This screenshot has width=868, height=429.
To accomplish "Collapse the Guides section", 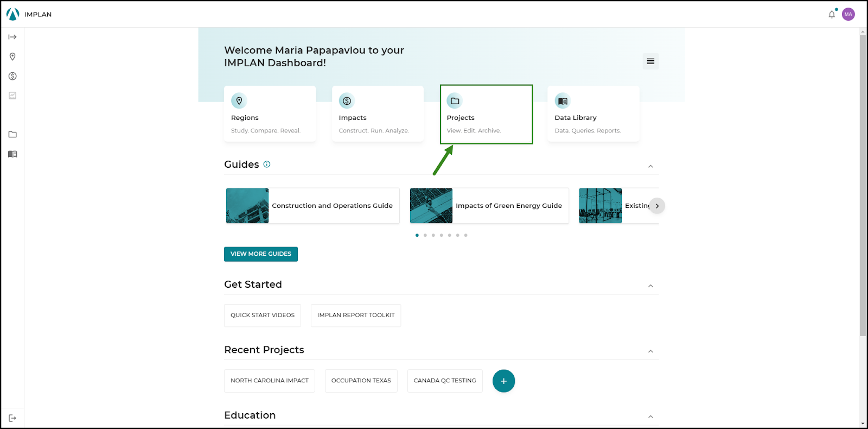I will pyautogui.click(x=650, y=166).
